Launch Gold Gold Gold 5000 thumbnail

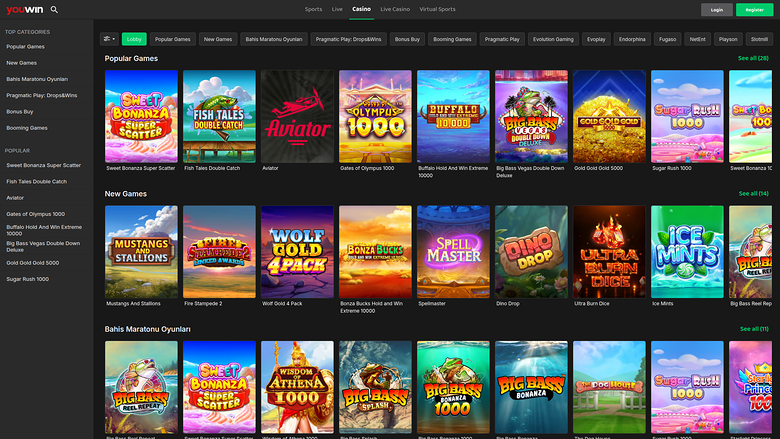[x=609, y=116]
